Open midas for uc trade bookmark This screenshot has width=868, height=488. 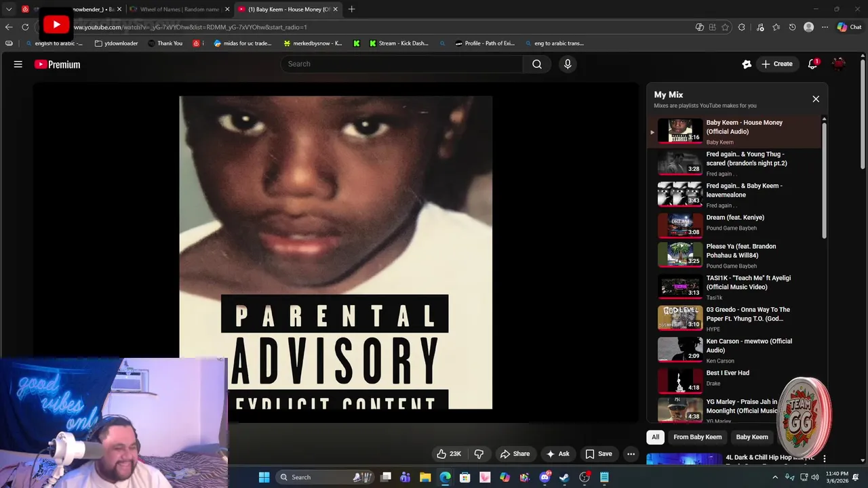(x=242, y=43)
